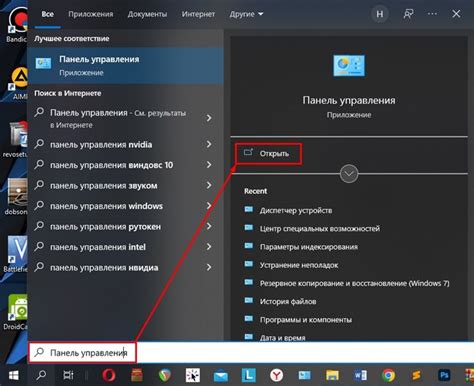This screenshot has height=386, width=474.
Task: Open the dobson desktop icon
Action: (x=16, y=197)
